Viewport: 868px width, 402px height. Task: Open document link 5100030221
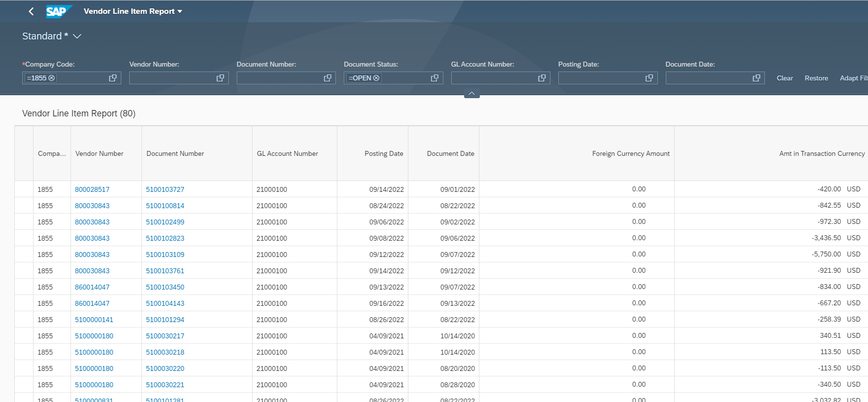tap(165, 385)
